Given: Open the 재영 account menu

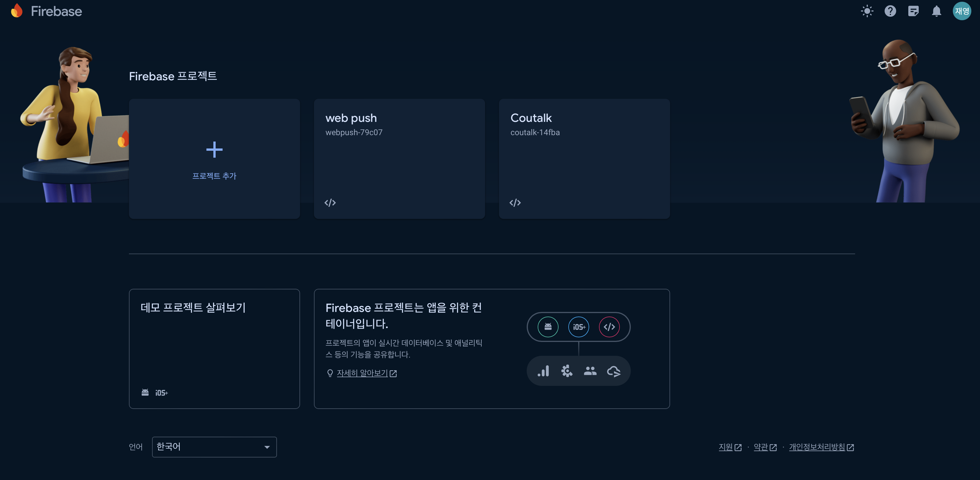Looking at the screenshot, I should (962, 11).
